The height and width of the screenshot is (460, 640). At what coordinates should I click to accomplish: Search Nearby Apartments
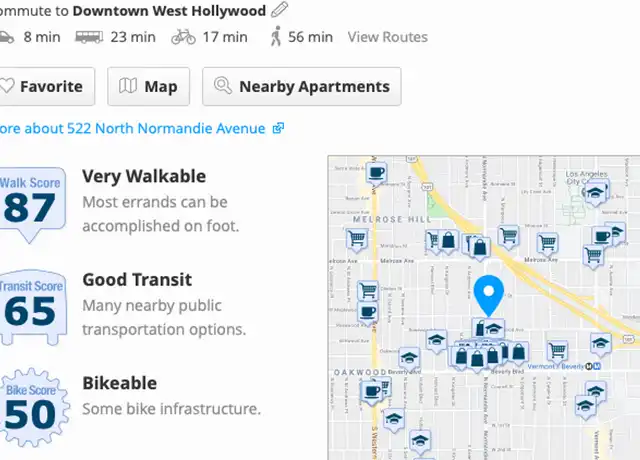pos(302,87)
